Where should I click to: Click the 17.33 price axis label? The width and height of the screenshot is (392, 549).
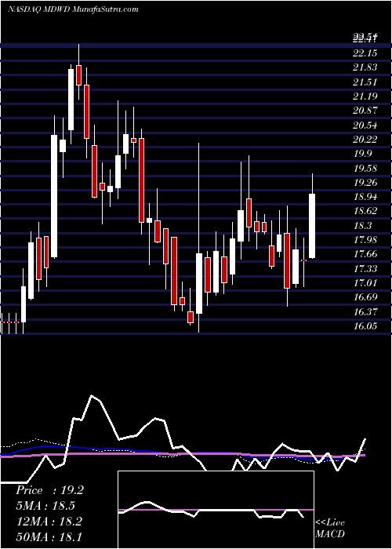coord(365,268)
